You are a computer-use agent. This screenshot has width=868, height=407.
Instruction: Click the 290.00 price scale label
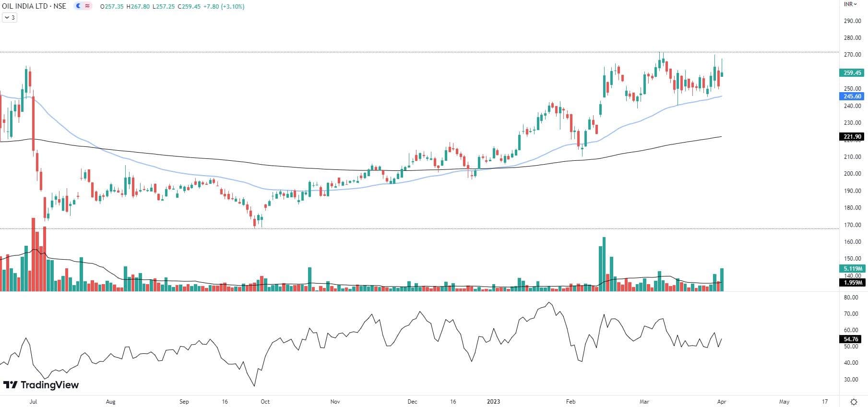point(852,21)
